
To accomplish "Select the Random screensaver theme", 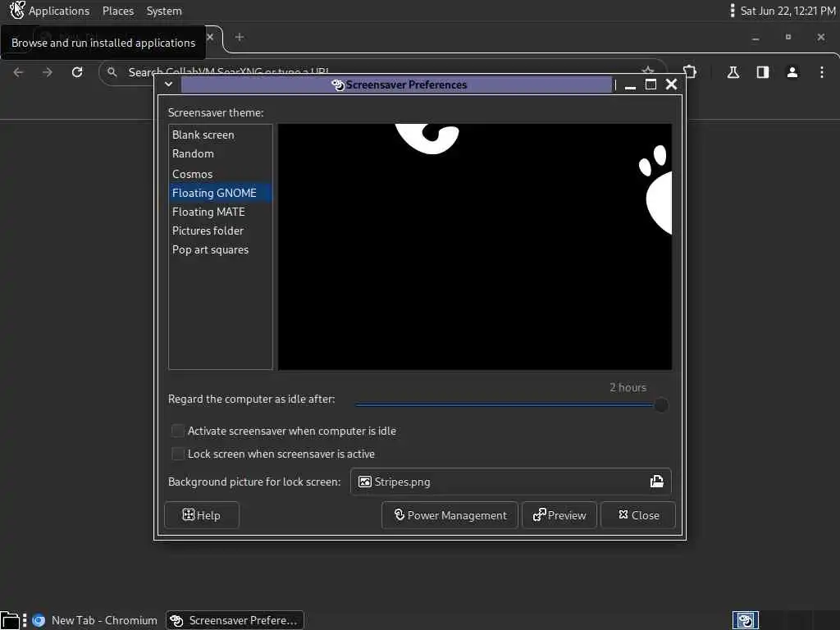I will (220, 153).
